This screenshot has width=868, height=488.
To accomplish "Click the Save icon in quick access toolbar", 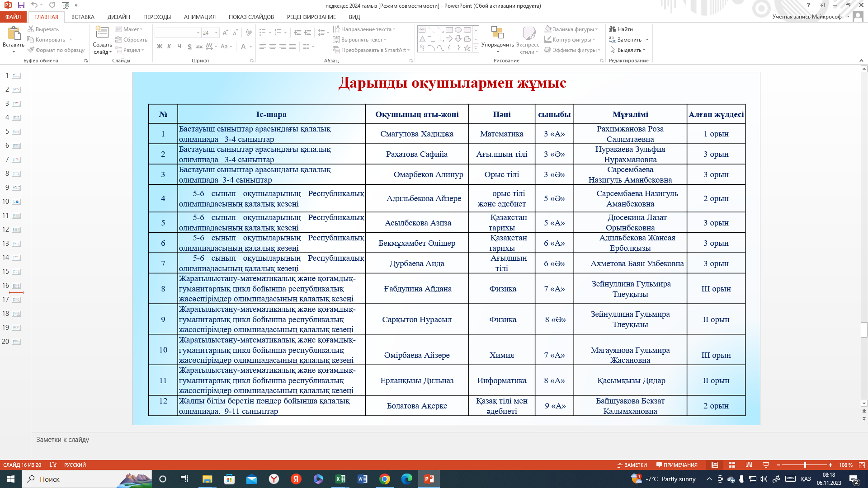I will point(21,5).
